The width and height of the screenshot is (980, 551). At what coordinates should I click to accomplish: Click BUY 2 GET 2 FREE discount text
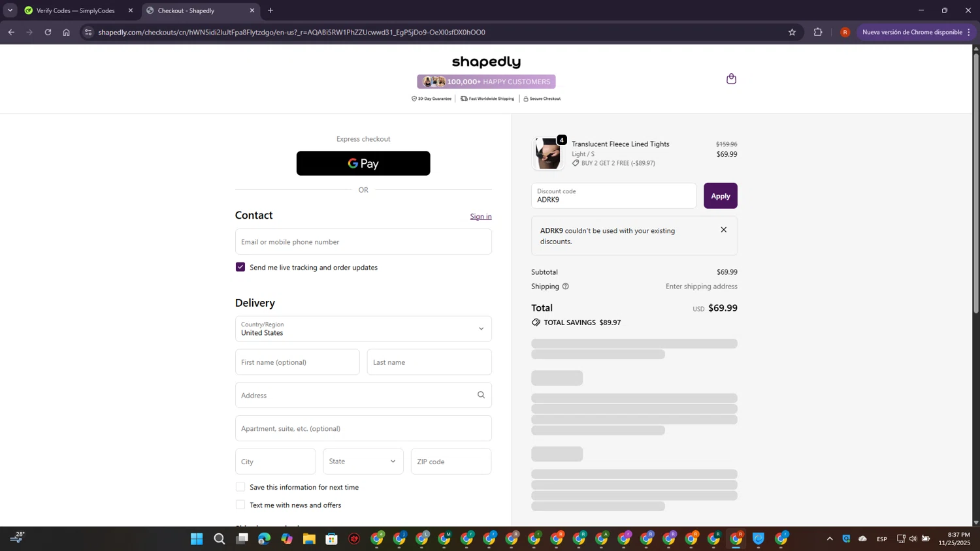click(618, 163)
